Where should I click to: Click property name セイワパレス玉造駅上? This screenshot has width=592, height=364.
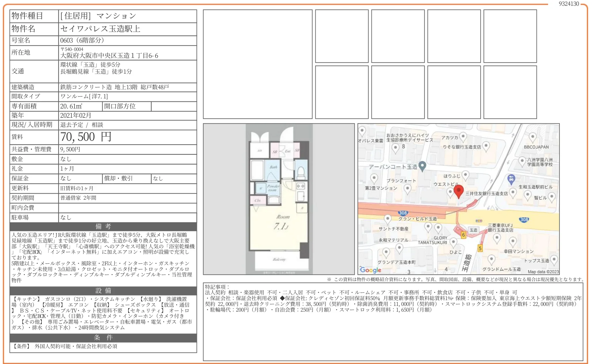click(100, 29)
